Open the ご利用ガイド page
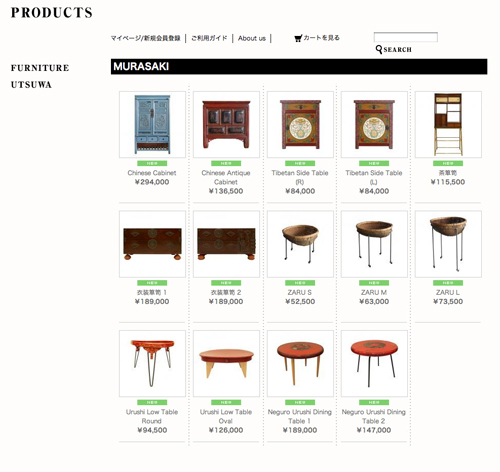The width and height of the screenshot is (500, 472). point(209,38)
